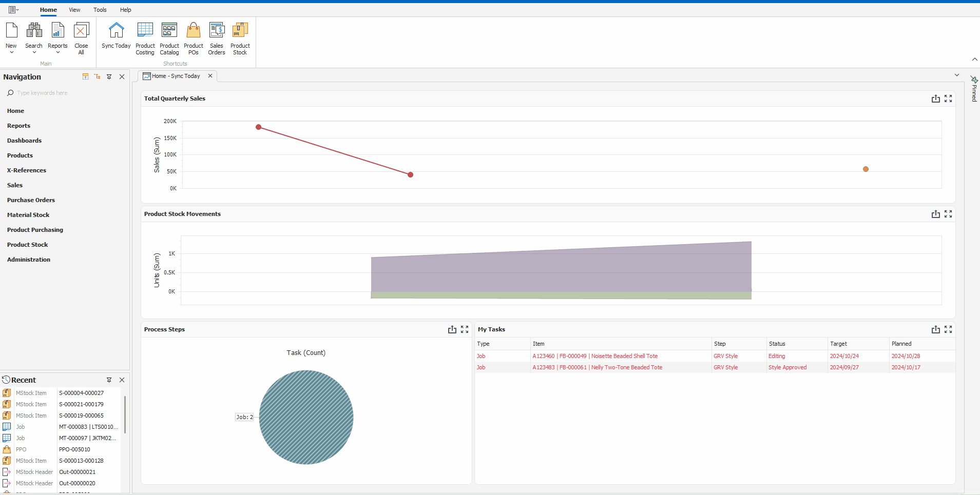Screen dimensions: 980x495
Task: Open Sales in the navigation list
Action: [x=15, y=185]
